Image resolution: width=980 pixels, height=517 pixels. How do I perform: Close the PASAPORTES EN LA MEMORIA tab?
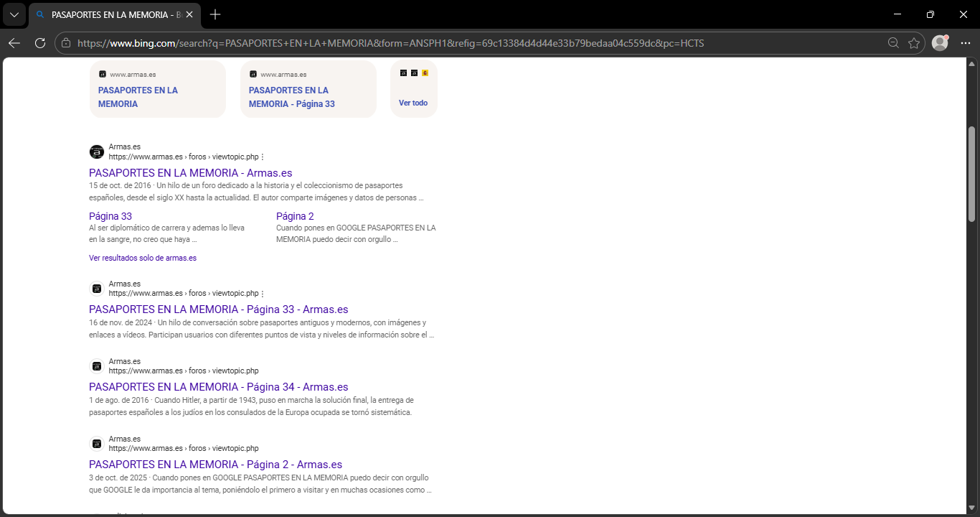click(x=189, y=14)
